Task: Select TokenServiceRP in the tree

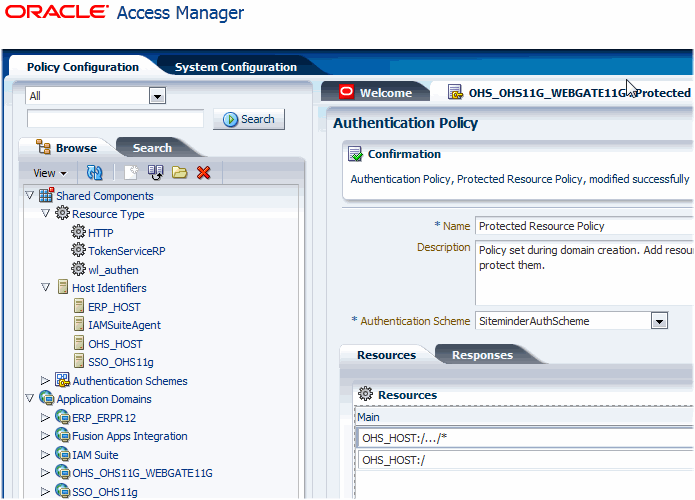Action: click(x=127, y=251)
